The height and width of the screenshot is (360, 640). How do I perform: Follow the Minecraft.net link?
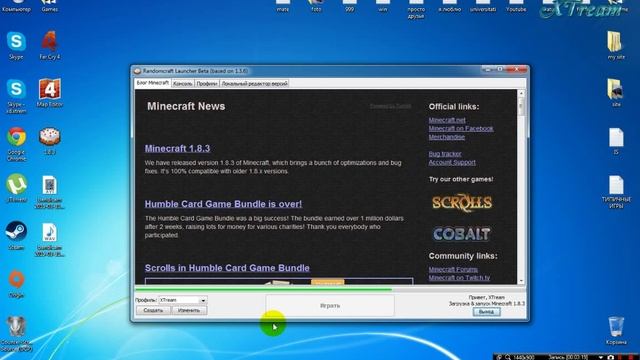pyautogui.click(x=447, y=120)
